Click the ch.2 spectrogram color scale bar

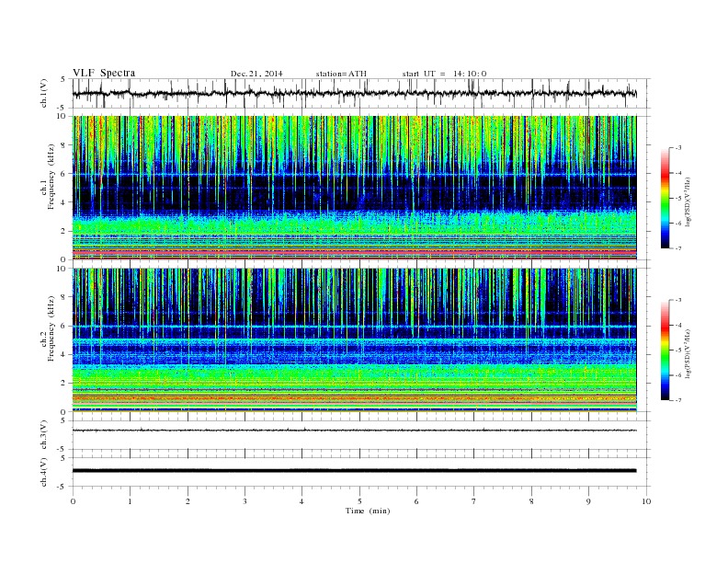tap(665, 350)
